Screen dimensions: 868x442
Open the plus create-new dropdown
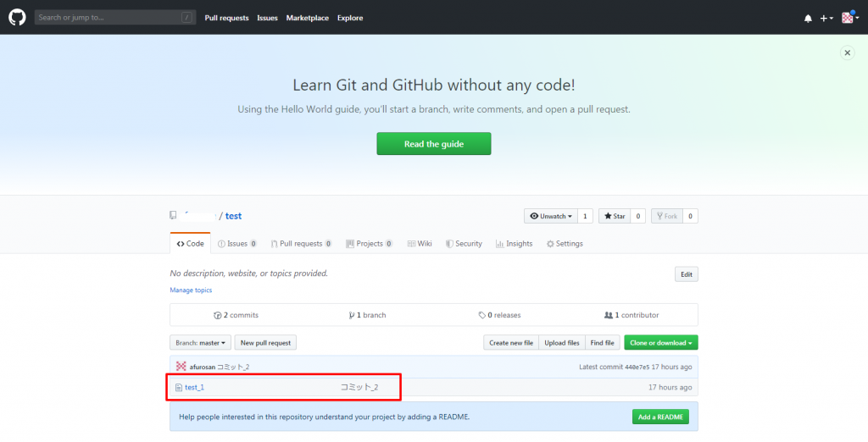827,19
